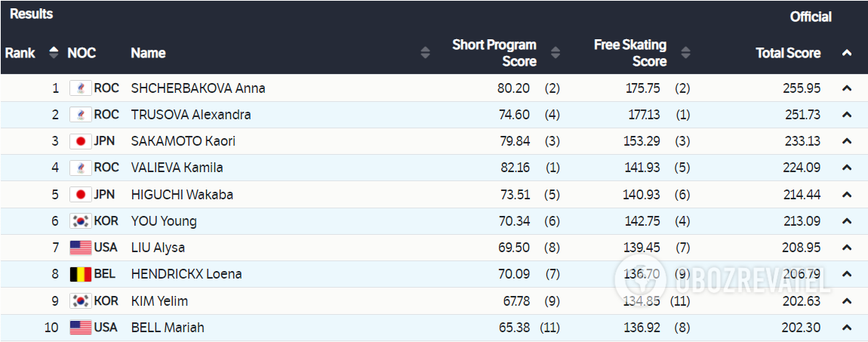Viewport: 868px width, 342px height.
Task: Sort table by NOC column header
Action: click(82, 53)
